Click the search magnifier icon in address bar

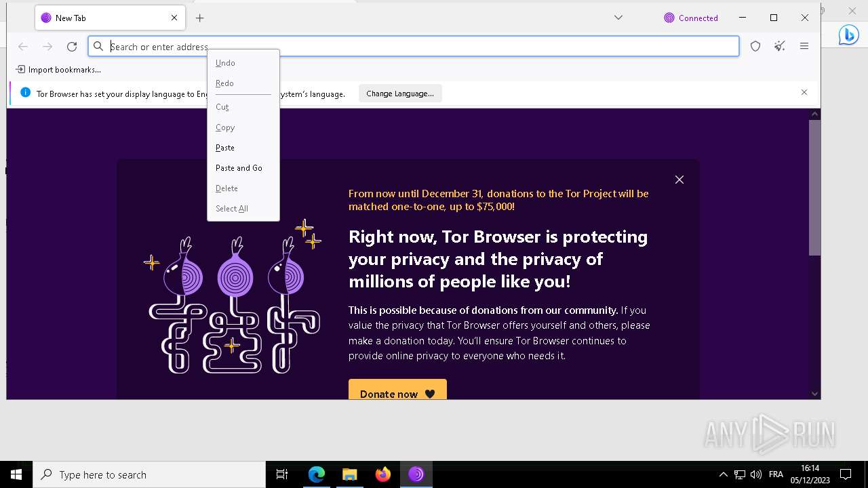98,46
